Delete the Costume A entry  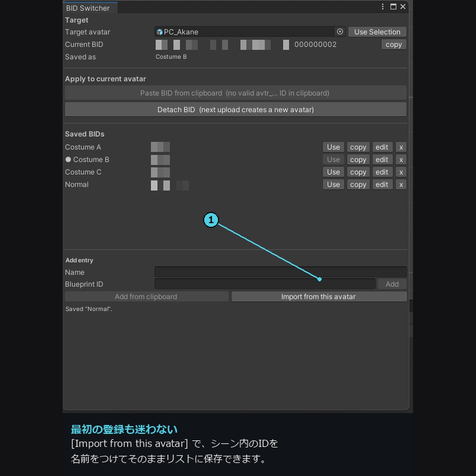click(401, 147)
